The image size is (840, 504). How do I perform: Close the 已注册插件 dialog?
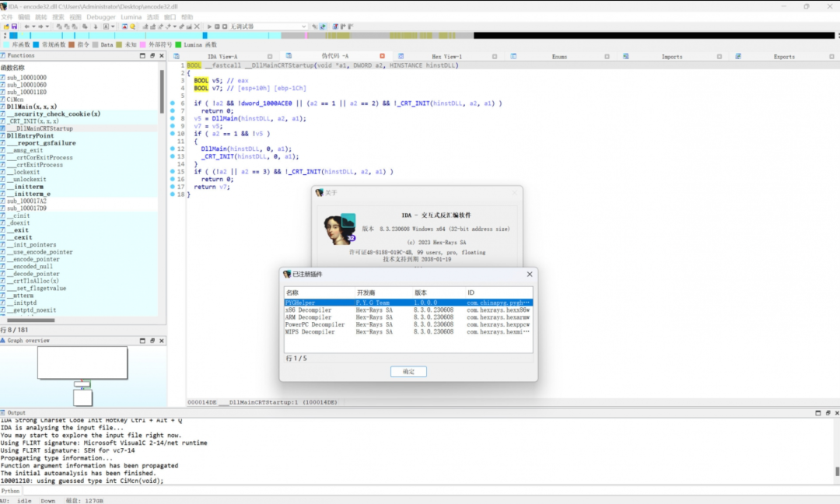coord(530,275)
